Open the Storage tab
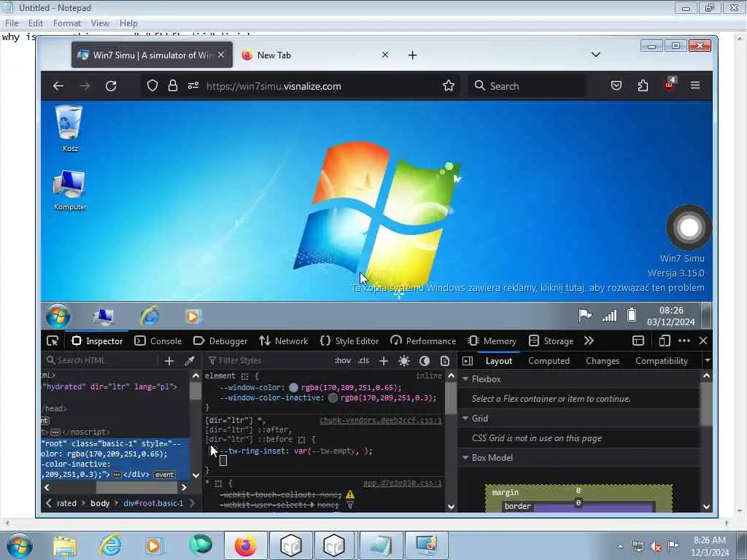This screenshot has width=747, height=560. (551, 341)
